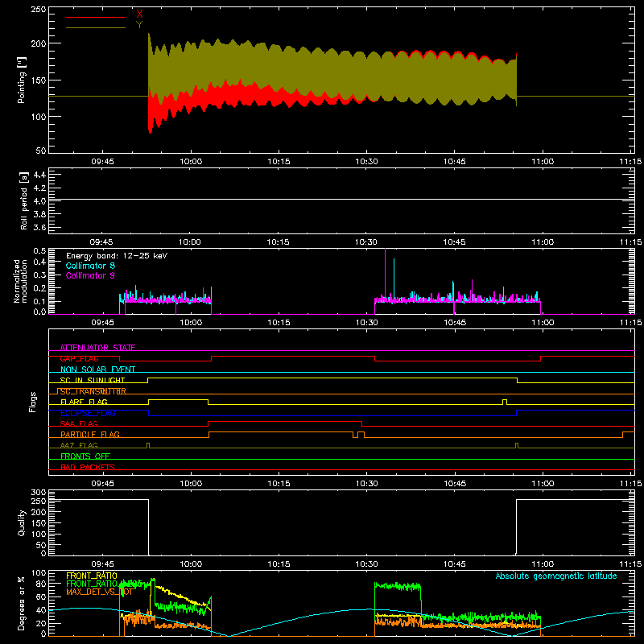Click 10:30 time label under Roll period plot

[x=366, y=242]
